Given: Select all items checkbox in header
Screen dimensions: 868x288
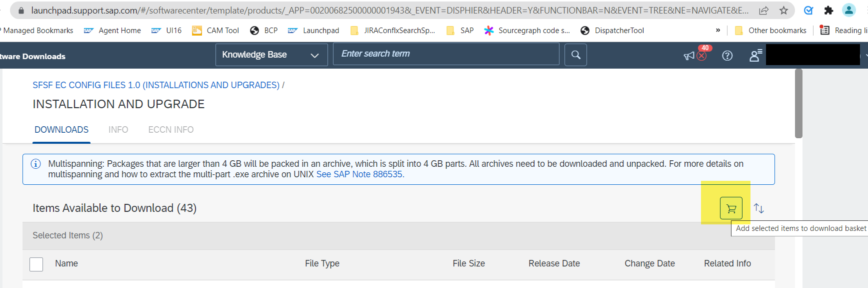Looking at the screenshot, I should point(36,264).
